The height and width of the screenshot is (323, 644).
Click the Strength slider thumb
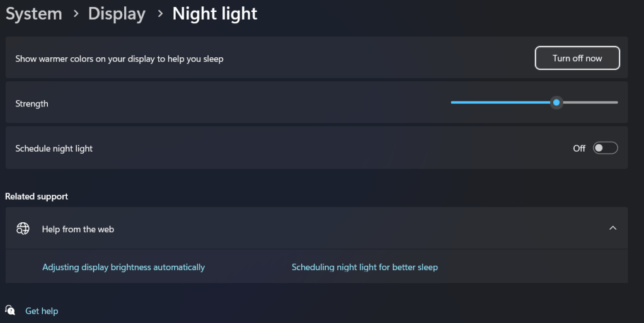(x=556, y=102)
